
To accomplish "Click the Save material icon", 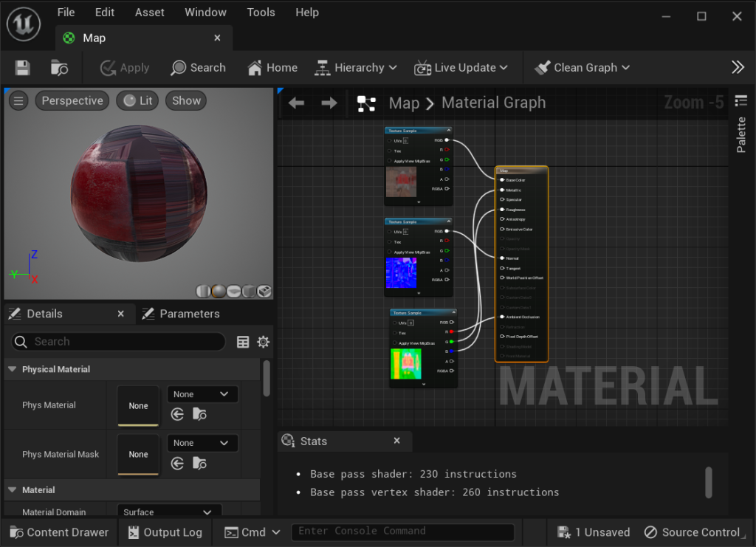I will coord(23,68).
